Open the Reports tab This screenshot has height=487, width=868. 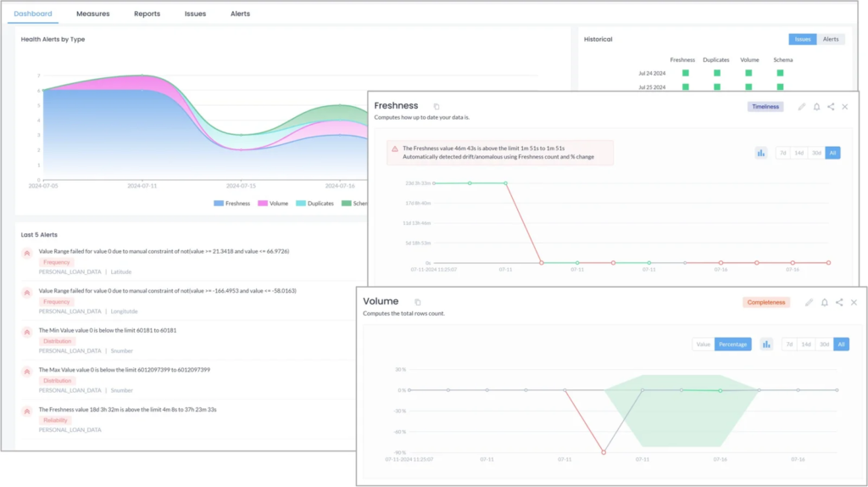tap(147, 14)
